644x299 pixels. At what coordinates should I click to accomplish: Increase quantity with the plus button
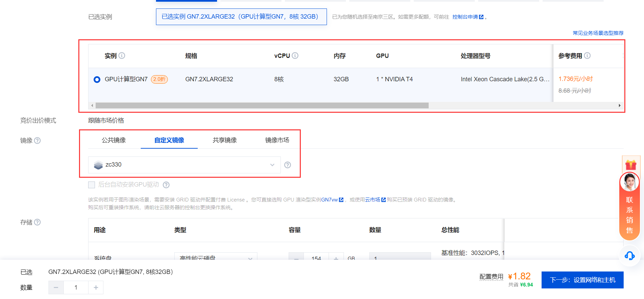click(96, 287)
